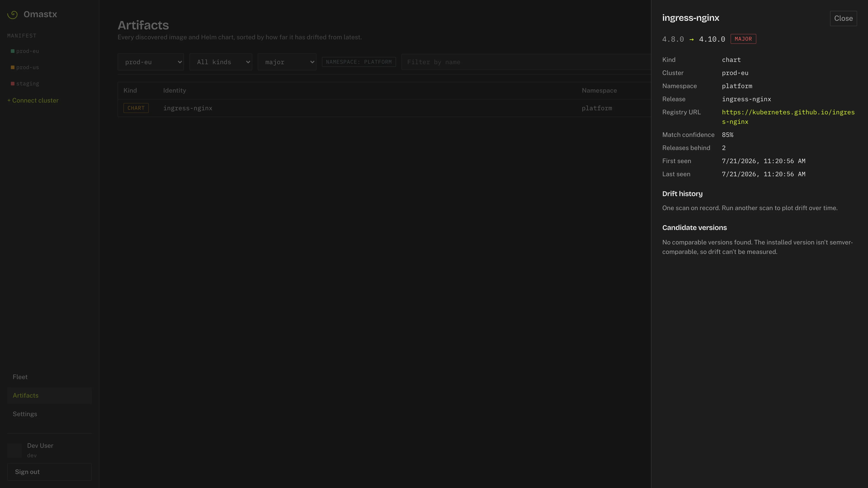Screen dimensions: 868x488
Task: Open the All kinds dropdown filter
Action: pyautogui.click(x=221, y=62)
